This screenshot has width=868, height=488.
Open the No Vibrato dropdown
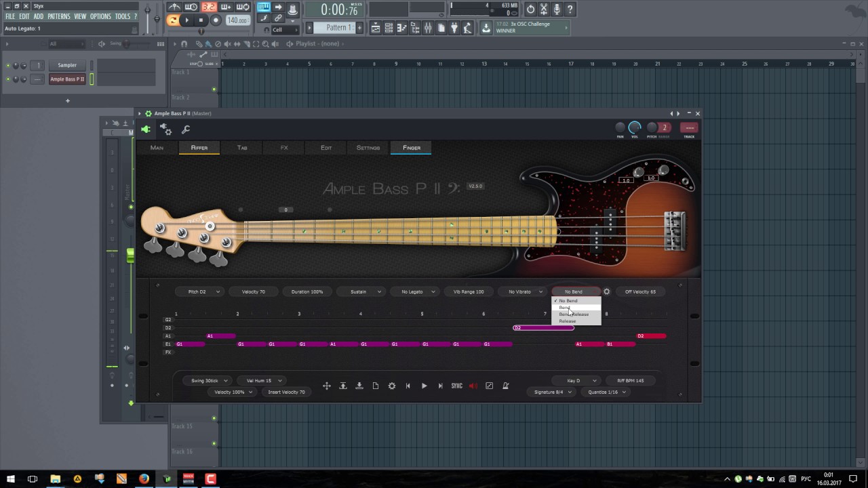click(523, 291)
